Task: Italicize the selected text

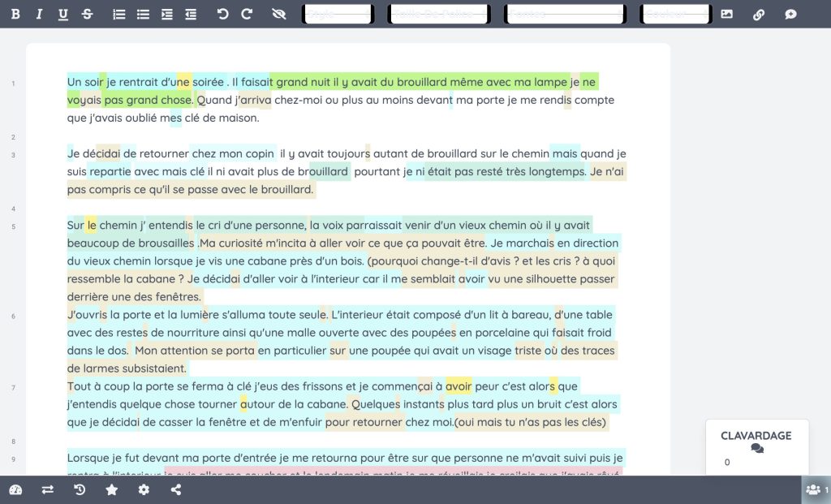Action: click(x=39, y=14)
